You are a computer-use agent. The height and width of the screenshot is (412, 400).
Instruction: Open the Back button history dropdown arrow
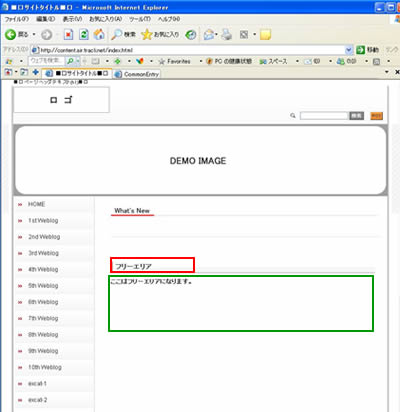click(34, 34)
